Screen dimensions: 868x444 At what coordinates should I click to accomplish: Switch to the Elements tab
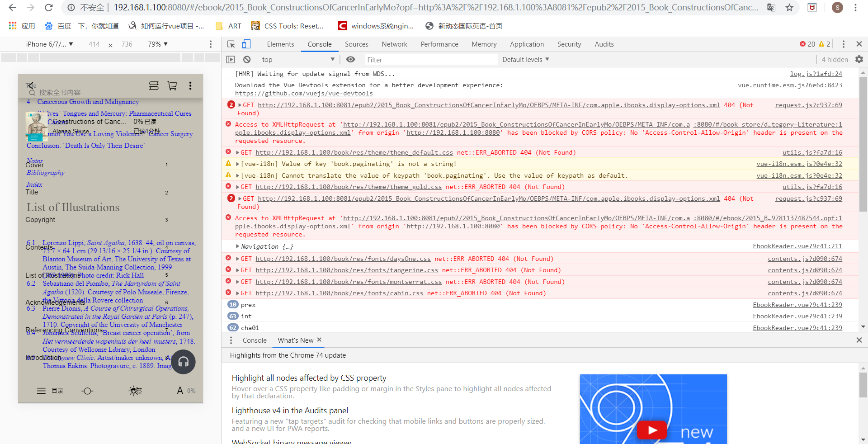point(280,44)
